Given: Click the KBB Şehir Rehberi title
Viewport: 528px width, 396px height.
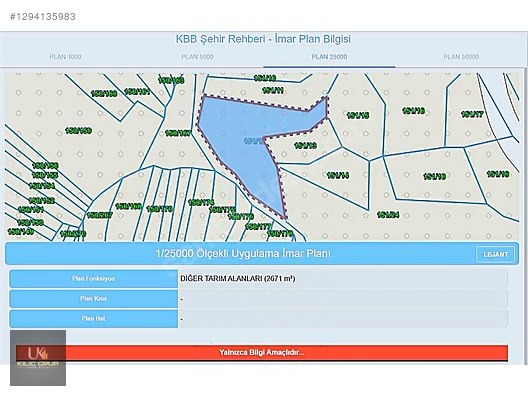Looking at the screenshot, I should point(263,39).
